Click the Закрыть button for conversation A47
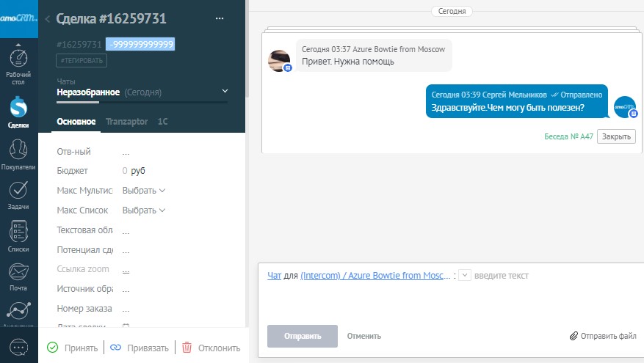Image resolution: width=644 pixels, height=363 pixels. click(616, 136)
